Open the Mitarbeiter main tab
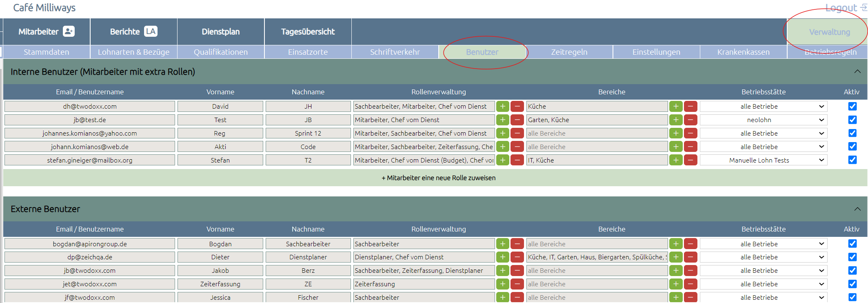The image size is (868, 303). (x=47, y=31)
